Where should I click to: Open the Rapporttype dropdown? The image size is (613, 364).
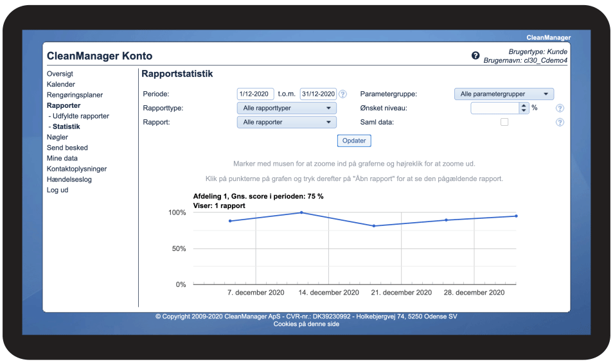287,108
